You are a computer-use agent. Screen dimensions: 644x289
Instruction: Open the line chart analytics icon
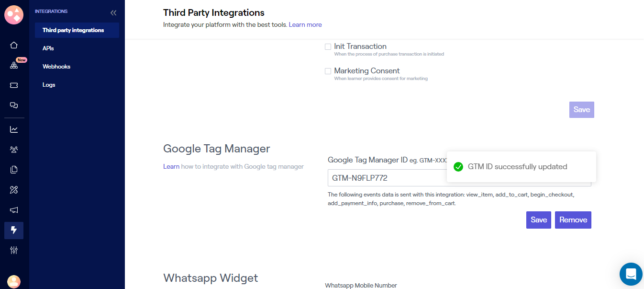coord(14,129)
